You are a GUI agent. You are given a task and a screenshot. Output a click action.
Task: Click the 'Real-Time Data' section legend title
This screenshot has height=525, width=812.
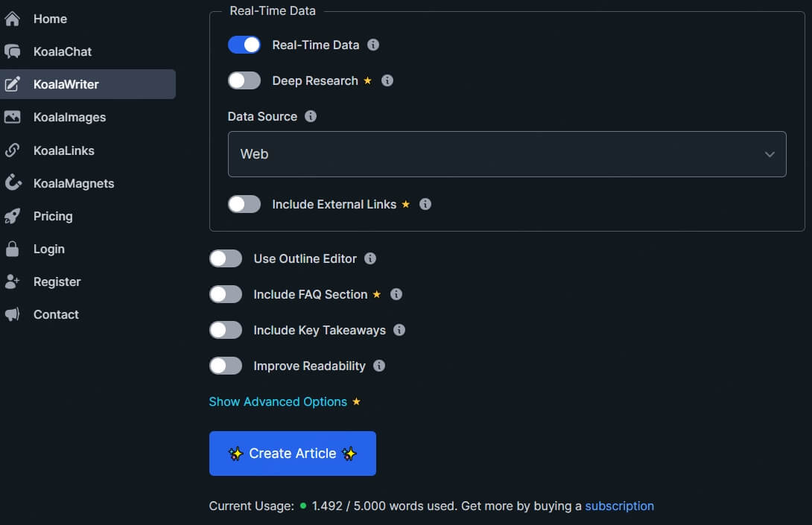(x=273, y=11)
